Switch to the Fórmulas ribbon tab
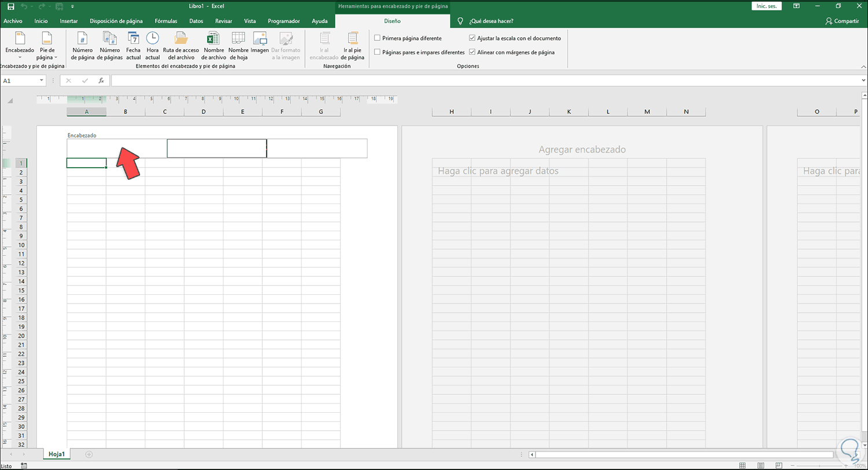Image resolution: width=868 pixels, height=470 pixels. [165, 21]
